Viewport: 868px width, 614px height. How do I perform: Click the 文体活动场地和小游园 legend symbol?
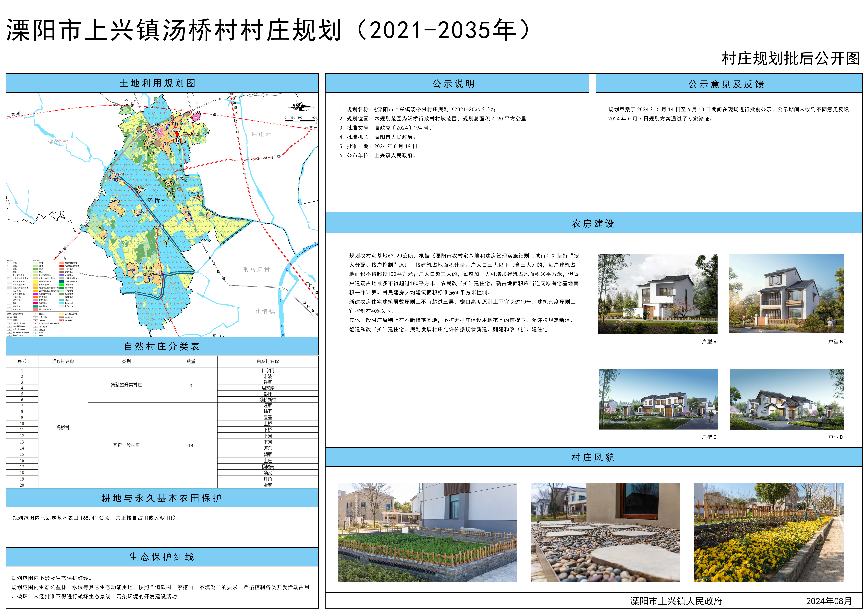(36, 323)
